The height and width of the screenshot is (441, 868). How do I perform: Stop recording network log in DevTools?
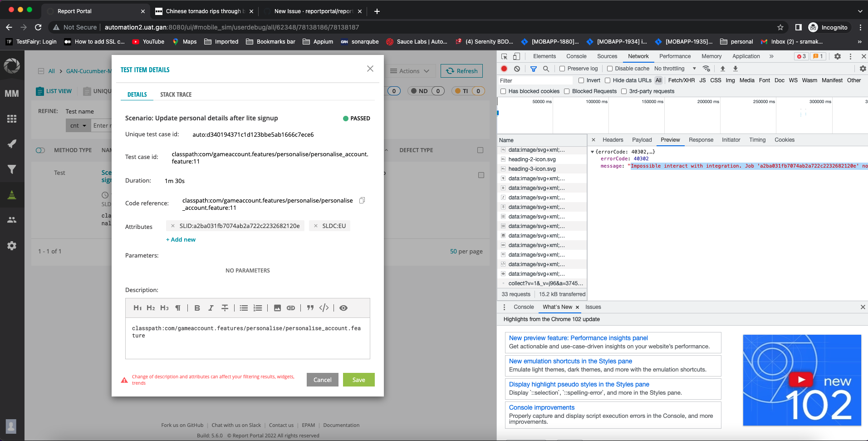click(x=504, y=69)
